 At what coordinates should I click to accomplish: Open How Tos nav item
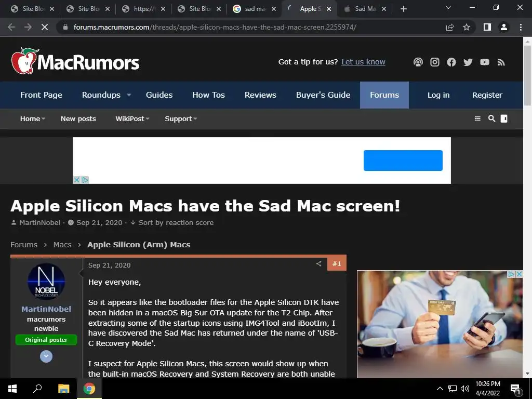(209, 95)
